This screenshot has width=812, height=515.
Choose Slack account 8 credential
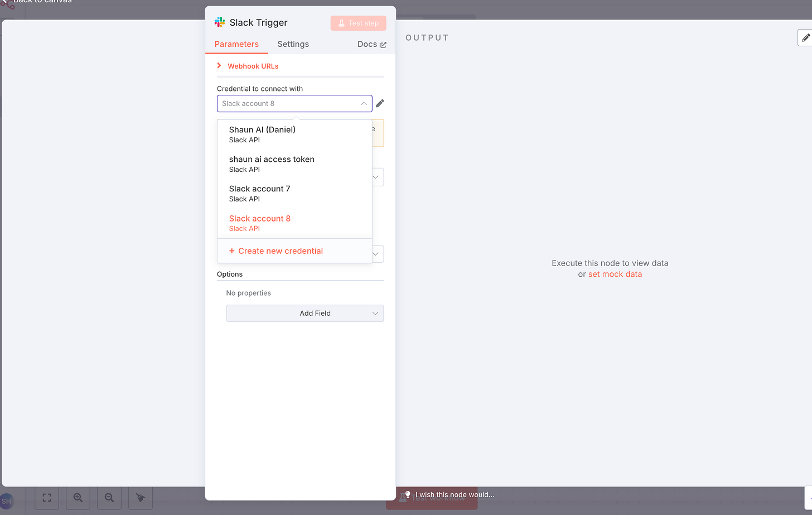coord(294,223)
